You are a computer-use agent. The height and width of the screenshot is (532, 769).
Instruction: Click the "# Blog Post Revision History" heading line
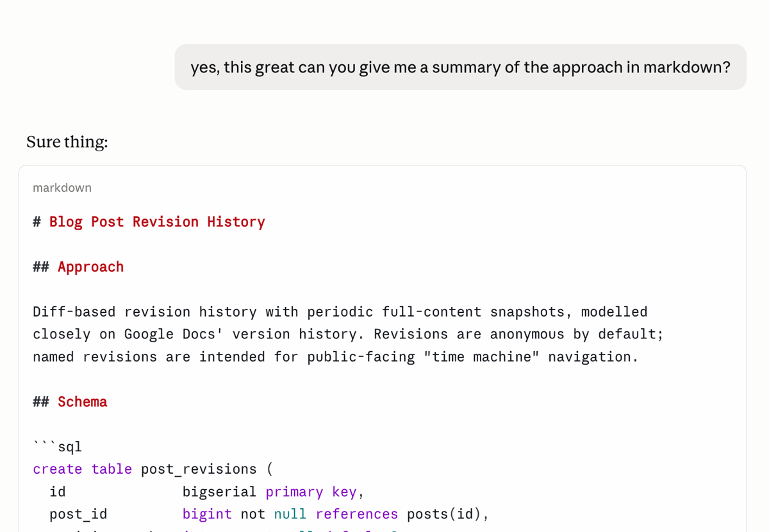pos(149,222)
